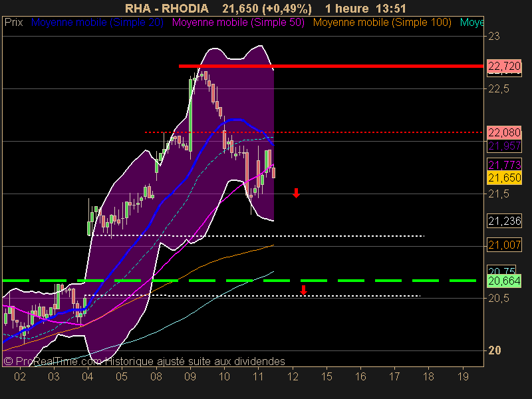Click date label '12' on time axis
This screenshot has width=532, height=399.
tap(293, 376)
